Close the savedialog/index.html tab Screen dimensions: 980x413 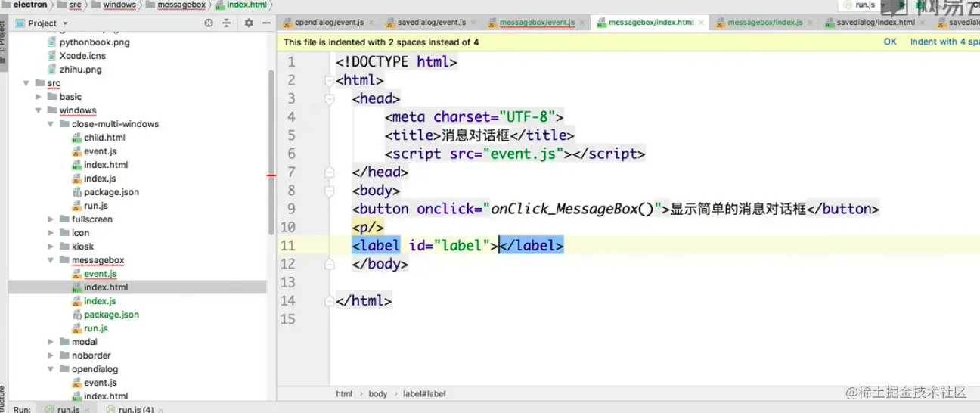(921, 23)
